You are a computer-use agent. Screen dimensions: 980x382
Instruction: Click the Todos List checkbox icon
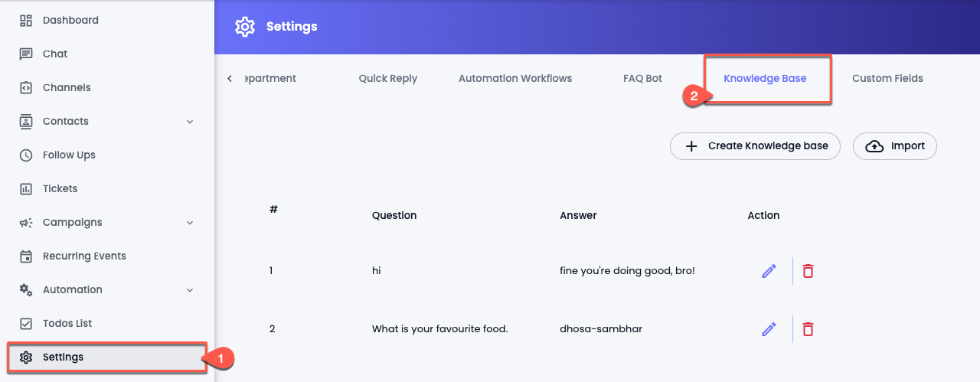[26, 324]
